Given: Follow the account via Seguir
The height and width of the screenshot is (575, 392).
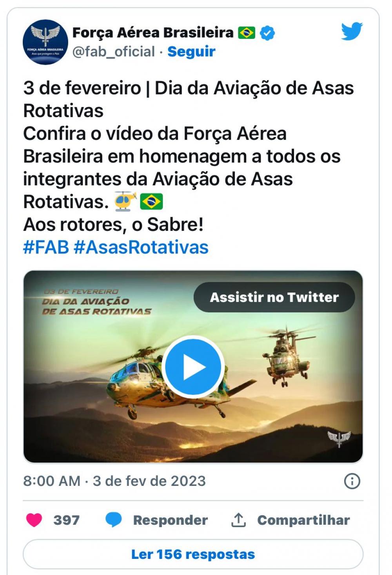Looking at the screenshot, I should point(191,51).
